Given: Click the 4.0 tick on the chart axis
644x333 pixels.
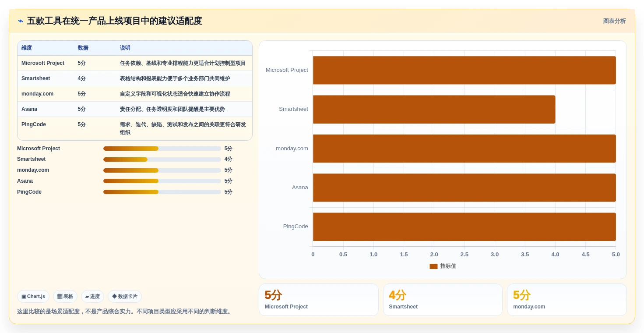Looking at the screenshot, I should click(555, 255).
